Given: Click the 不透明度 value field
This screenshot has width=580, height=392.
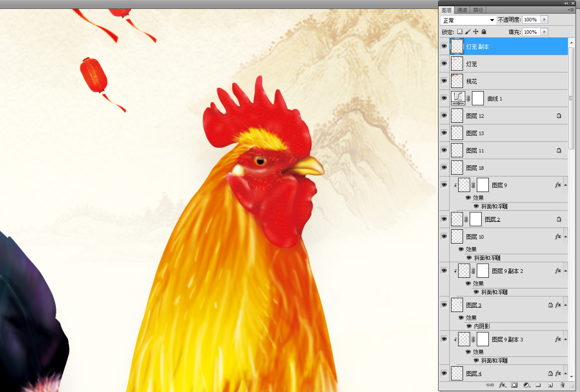Looking at the screenshot, I should coord(532,20).
